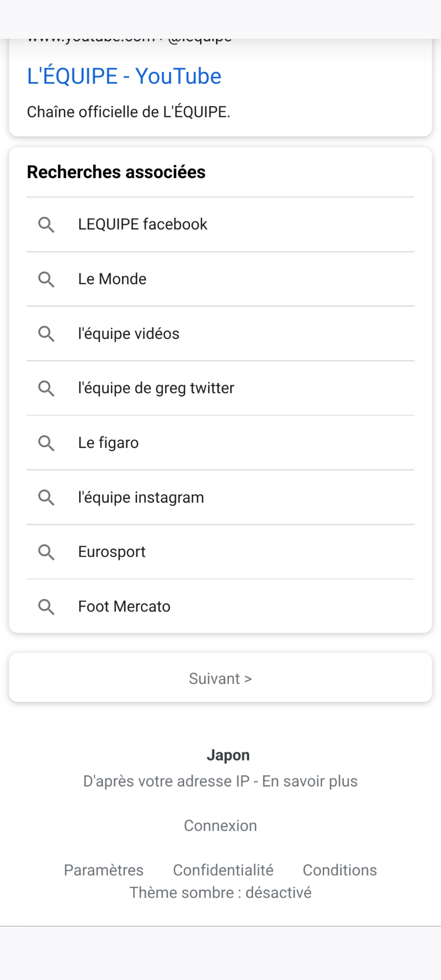Screen dimensions: 441x980
Task: Tap magnifier icon beside Foot Mercato
Action: pyautogui.click(x=46, y=607)
